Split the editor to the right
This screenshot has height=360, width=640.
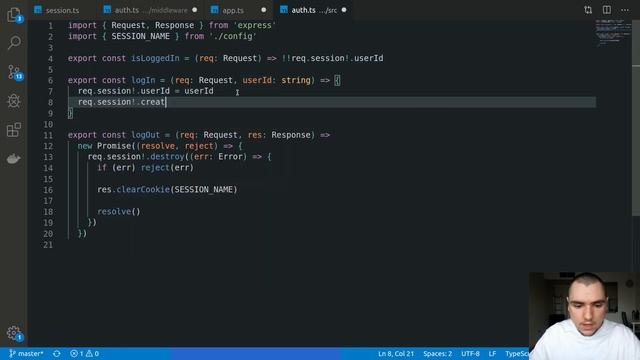[607, 10]
